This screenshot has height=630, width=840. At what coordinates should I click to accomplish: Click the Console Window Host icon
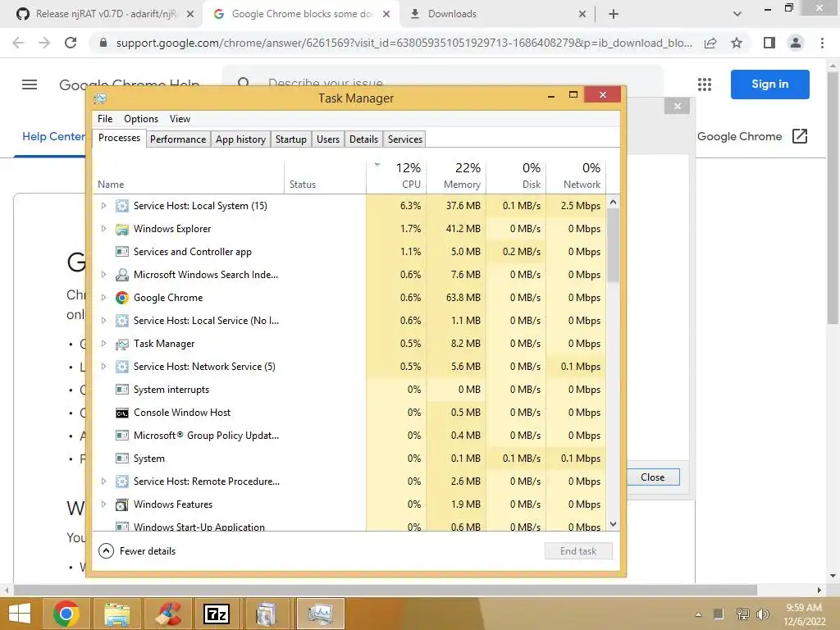click(122, 413)
